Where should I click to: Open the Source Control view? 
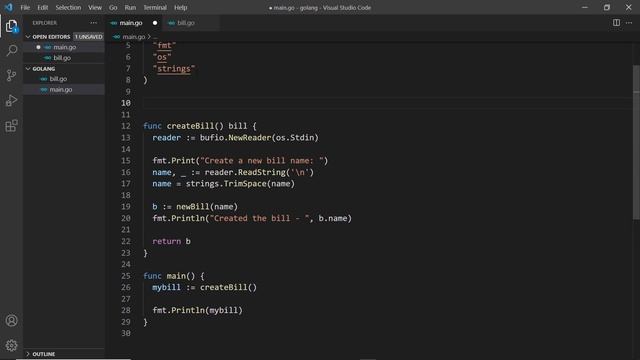click(x=11, y=75)
